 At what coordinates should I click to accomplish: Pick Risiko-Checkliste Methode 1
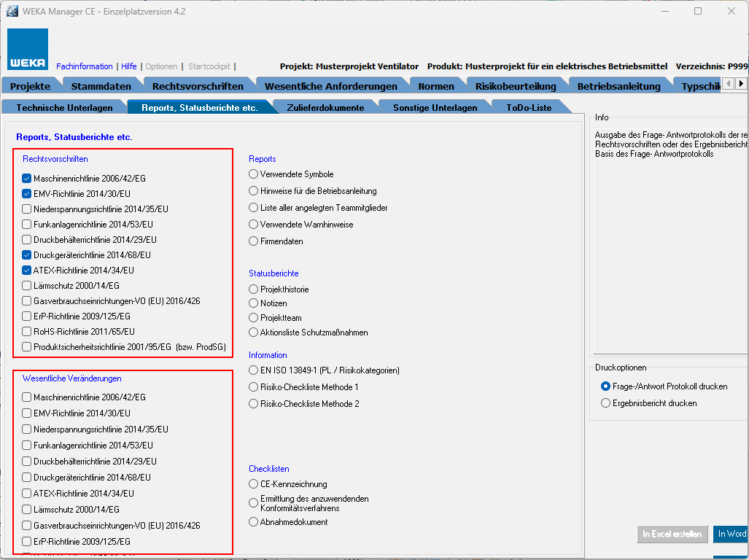click(x=254, y=387)
